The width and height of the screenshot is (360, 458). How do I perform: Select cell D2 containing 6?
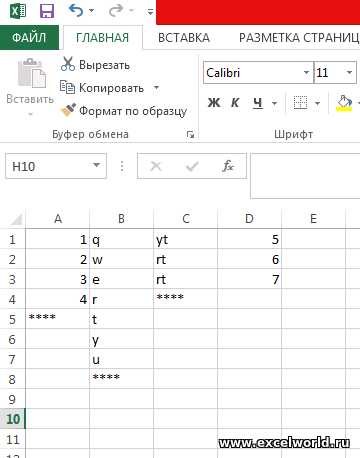(250, 259)
